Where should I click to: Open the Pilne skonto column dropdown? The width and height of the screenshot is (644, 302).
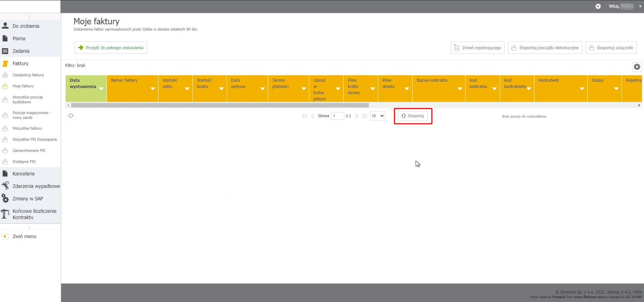tap(407, 89)
